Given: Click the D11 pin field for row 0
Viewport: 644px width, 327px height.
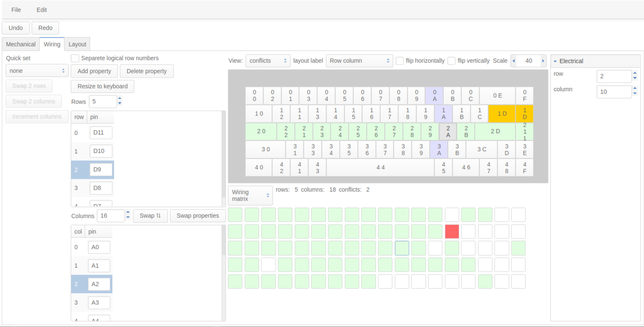Looking at the screenshot, I should click(x=101, y=132).
